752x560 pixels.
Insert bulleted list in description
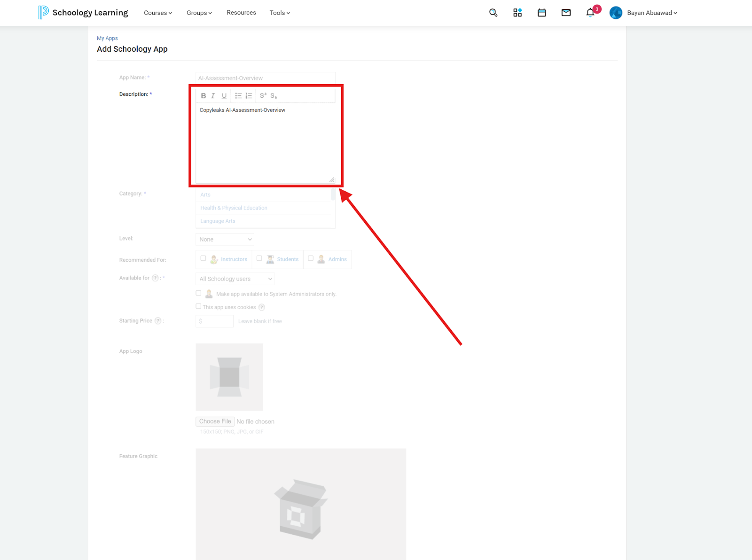[238, 96]
